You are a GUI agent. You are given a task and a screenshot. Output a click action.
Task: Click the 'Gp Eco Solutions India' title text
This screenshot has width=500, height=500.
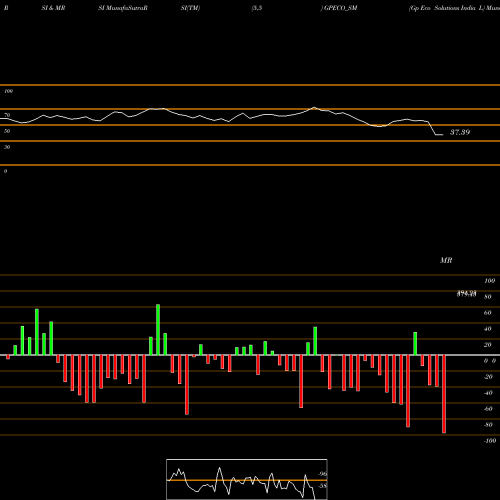click(443, 8)
